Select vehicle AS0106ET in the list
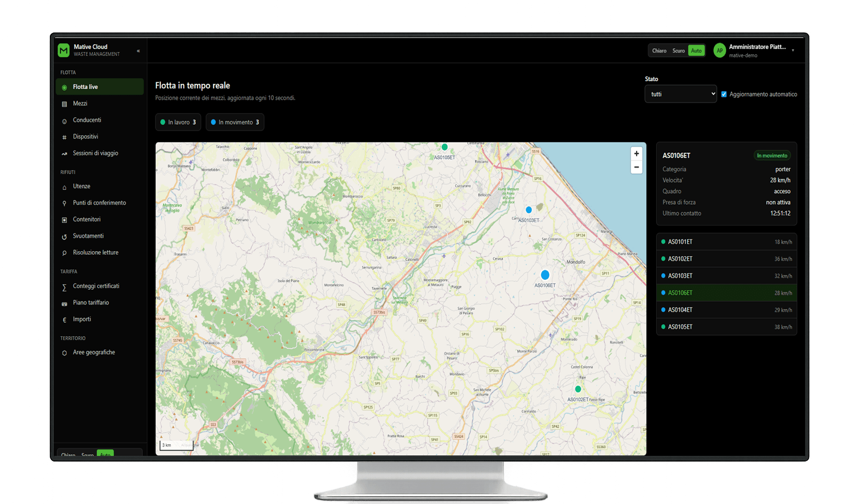860x504 pixels. (726, 293)
